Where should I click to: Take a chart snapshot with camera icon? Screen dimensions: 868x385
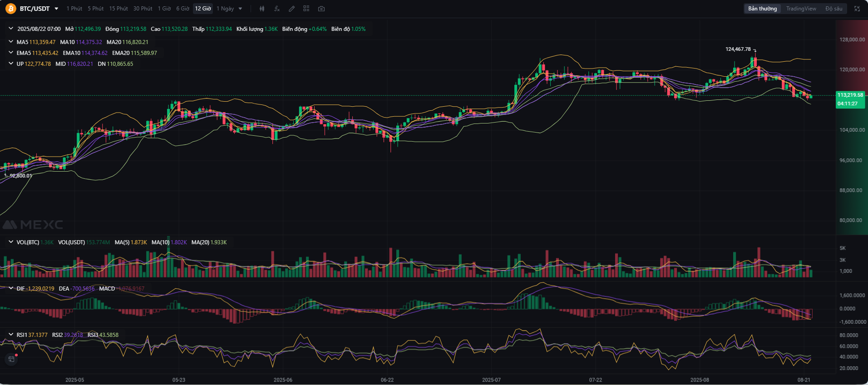click(x=321, y=9)
